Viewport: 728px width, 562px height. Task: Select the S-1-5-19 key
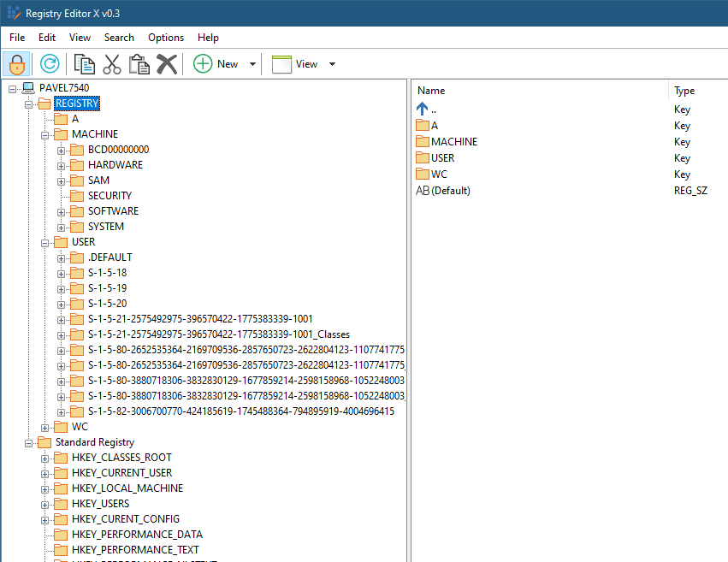(x=107, y=288)
